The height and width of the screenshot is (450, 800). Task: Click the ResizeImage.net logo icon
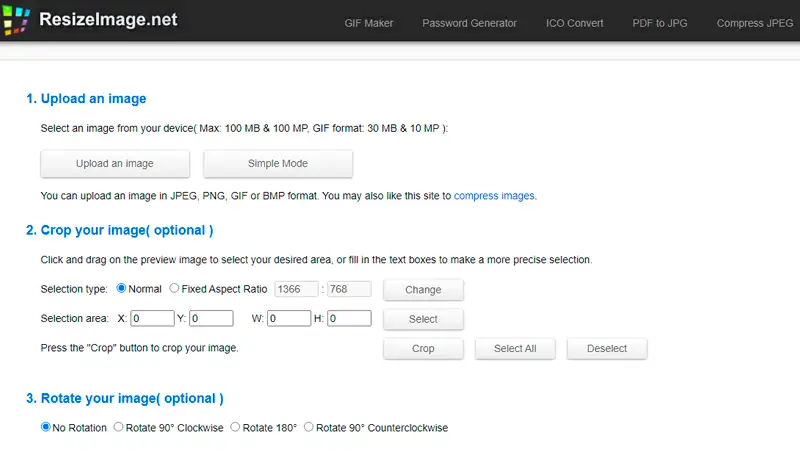pos(18,20)
